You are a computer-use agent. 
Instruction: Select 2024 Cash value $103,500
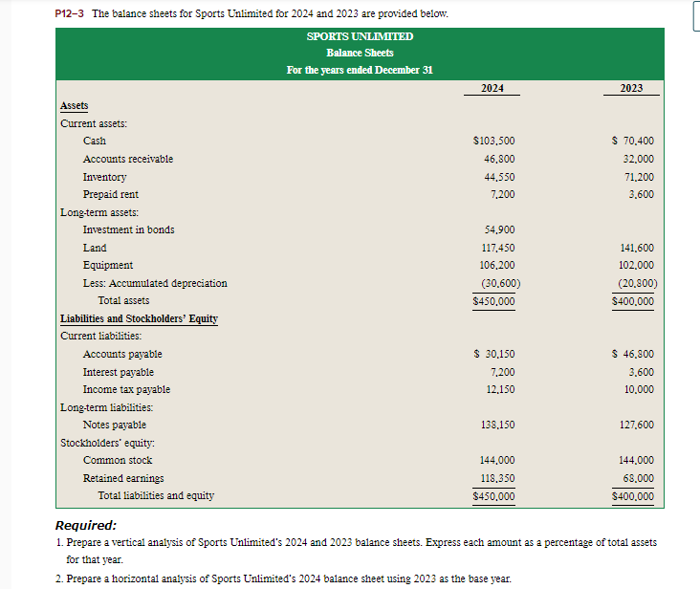point(493,141)
